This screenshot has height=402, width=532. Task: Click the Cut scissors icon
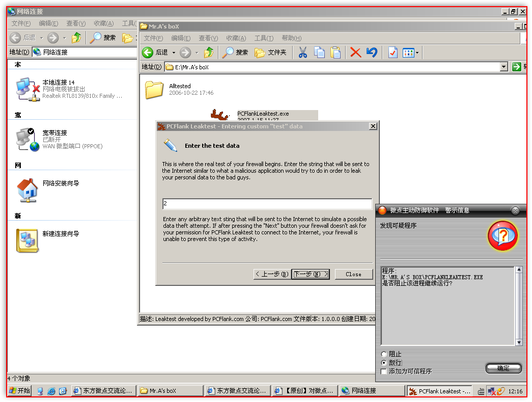pyautogui.click(x=302, y=52)
